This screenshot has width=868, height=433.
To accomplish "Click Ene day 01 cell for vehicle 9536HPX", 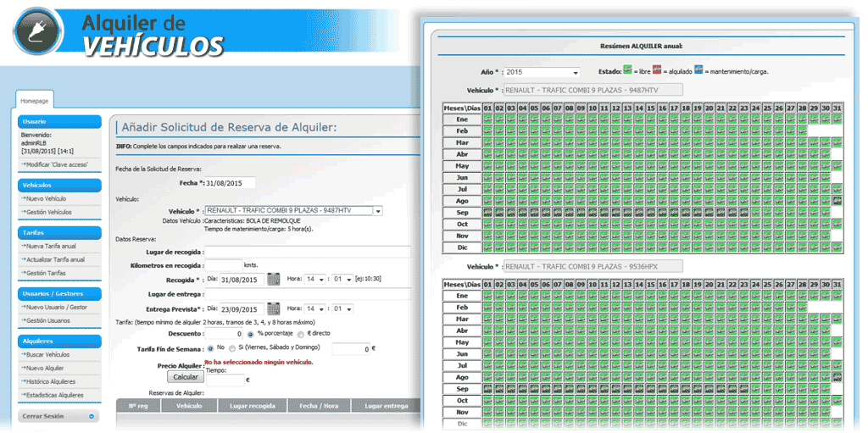I will coord(488,296).
